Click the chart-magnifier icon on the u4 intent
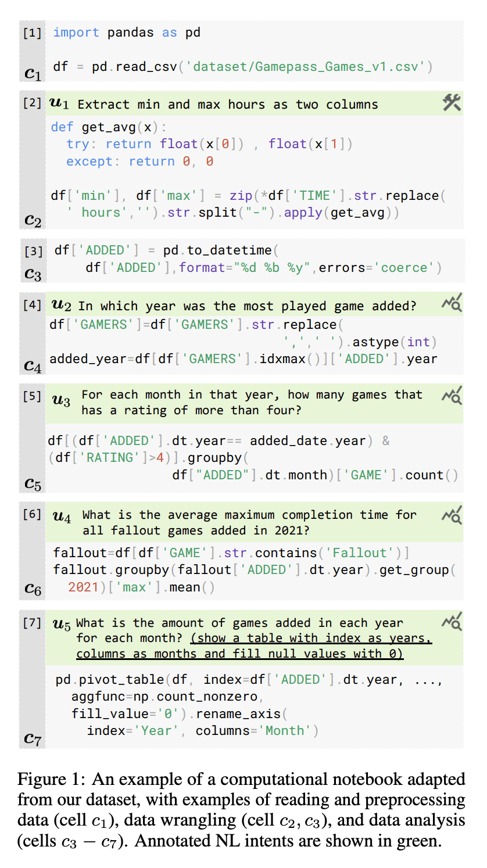This screenshot has width=487, height=868. [452, 515]
